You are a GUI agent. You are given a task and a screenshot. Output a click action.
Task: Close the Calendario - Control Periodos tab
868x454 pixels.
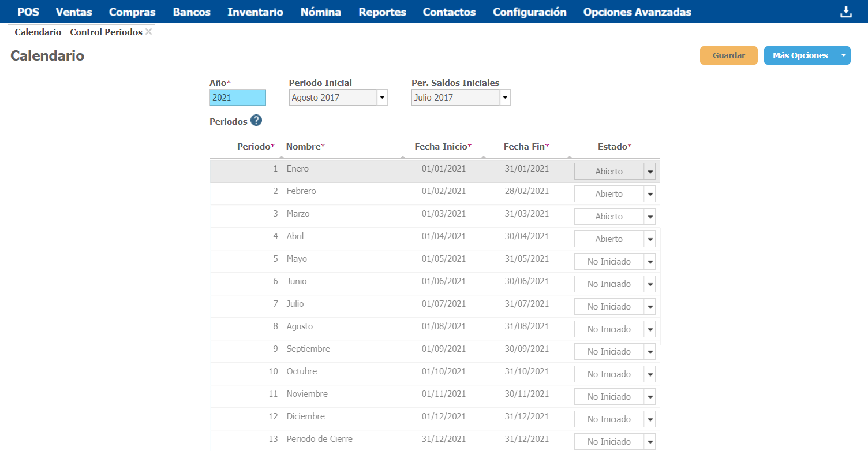149,32
